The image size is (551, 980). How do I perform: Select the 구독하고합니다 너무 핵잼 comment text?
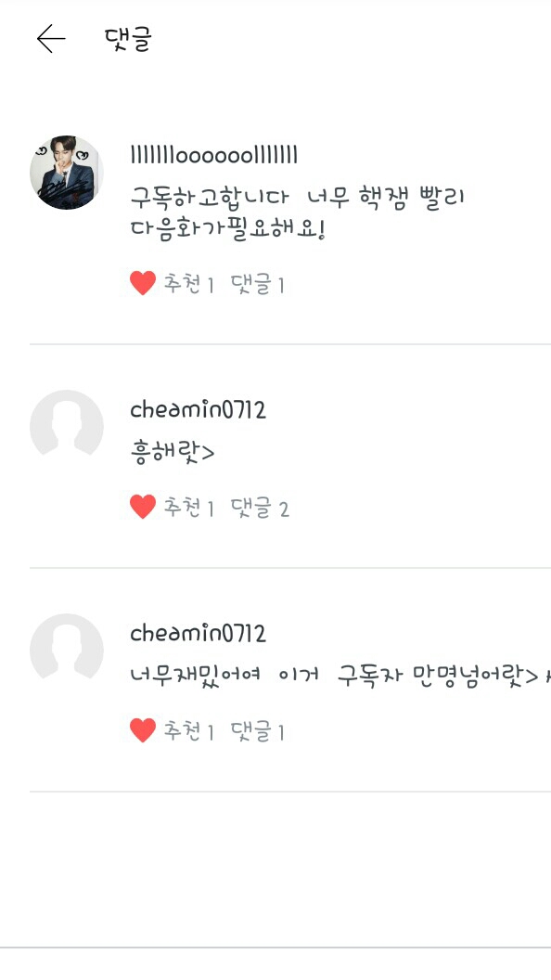[297, 214]
